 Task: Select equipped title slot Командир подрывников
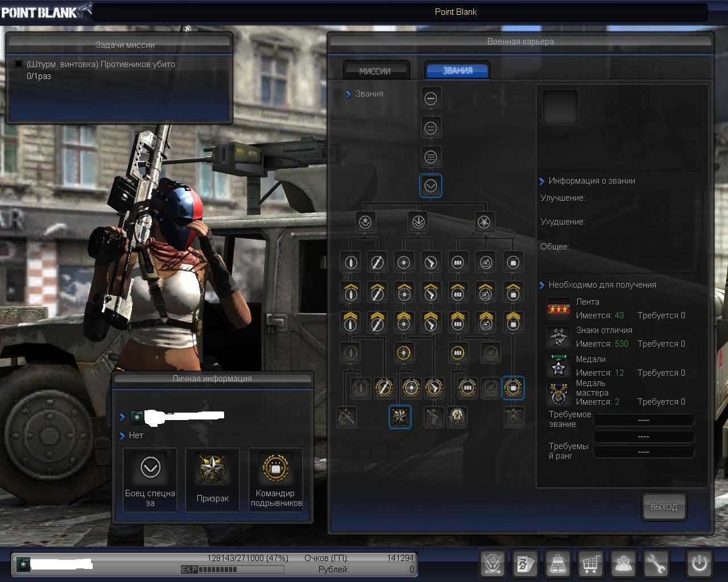276,479
